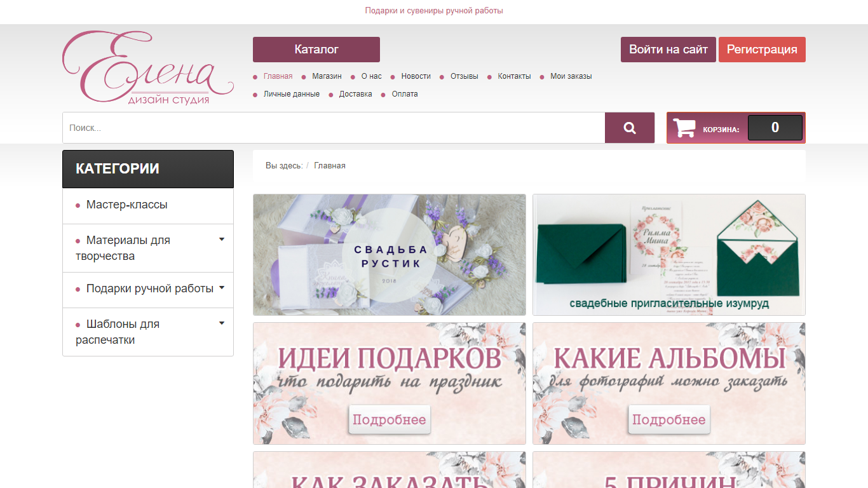Open the Каталог button
The height and width of the screenshot is (488, 868).
tap(316, 50)
